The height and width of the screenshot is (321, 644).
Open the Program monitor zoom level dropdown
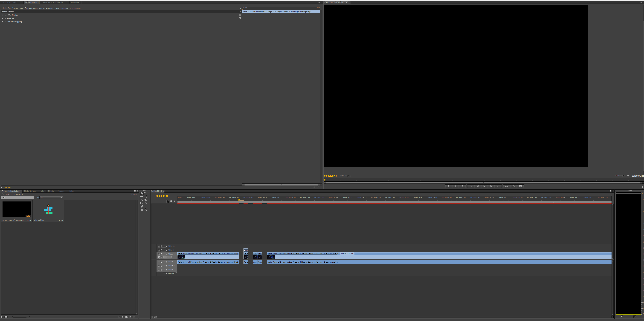click(345, 176)
